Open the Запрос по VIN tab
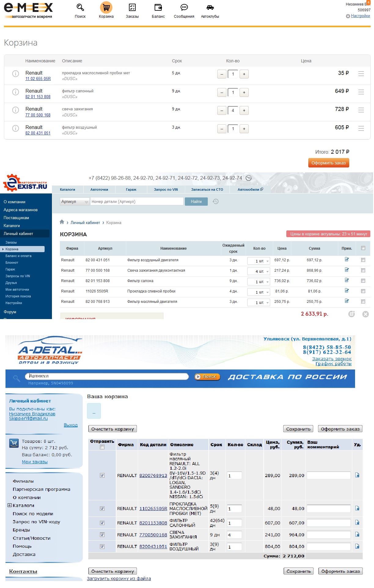 click(x=166, y=189)
